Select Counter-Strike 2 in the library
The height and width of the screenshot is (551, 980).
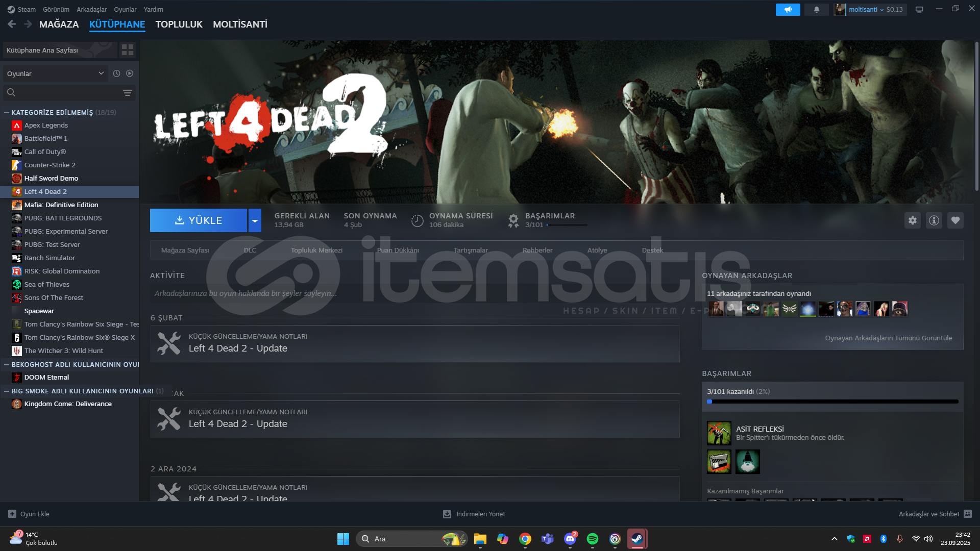click(x=69, y=165)
